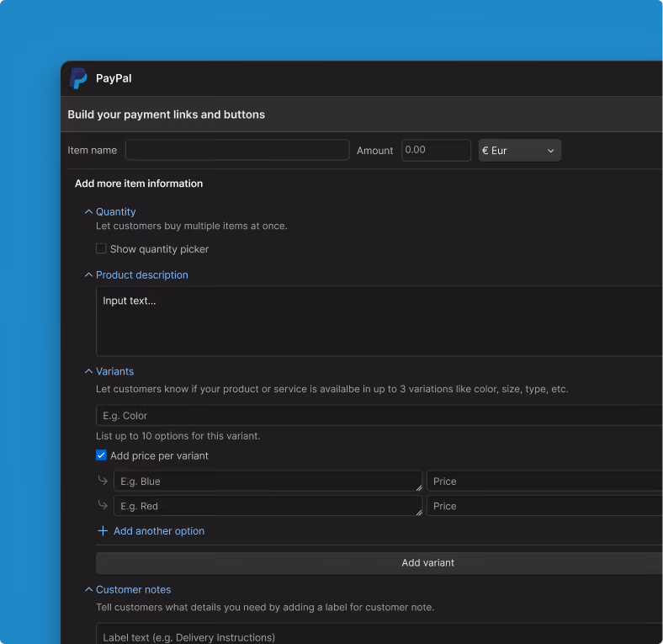Click the variants description about 3 variations
Viewport: 663px width, 644px height.
coord(332,389)
